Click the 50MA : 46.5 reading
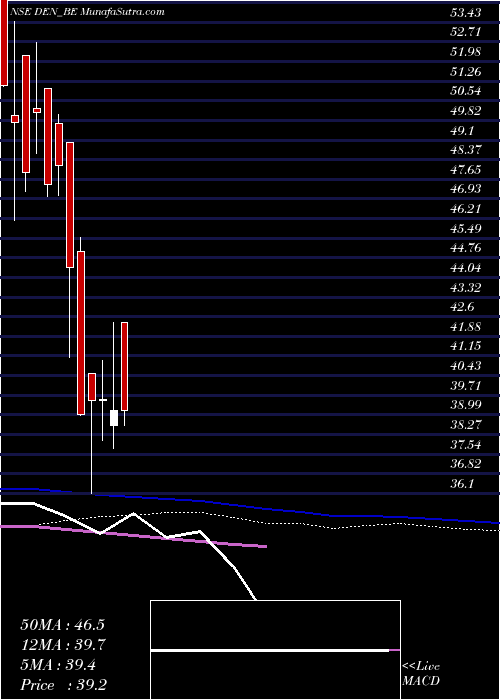Image resolution: width=500 pixels, height=700 pixels. (62, 625)
